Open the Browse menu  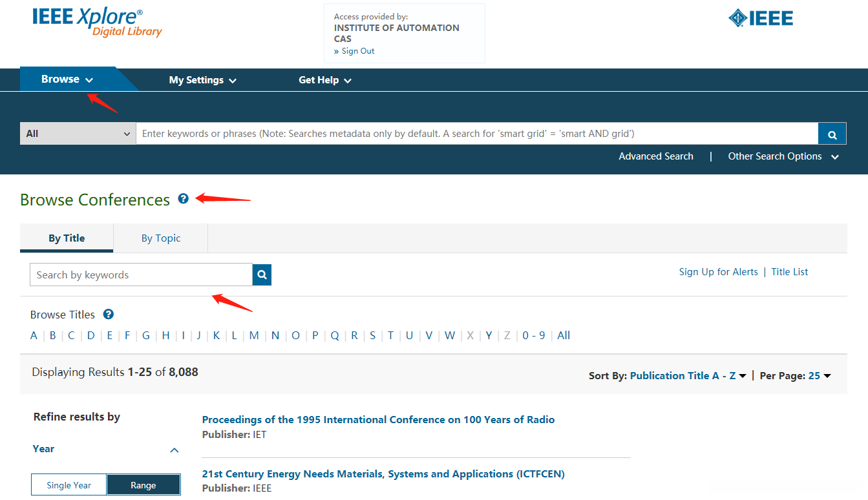point(67,79)
